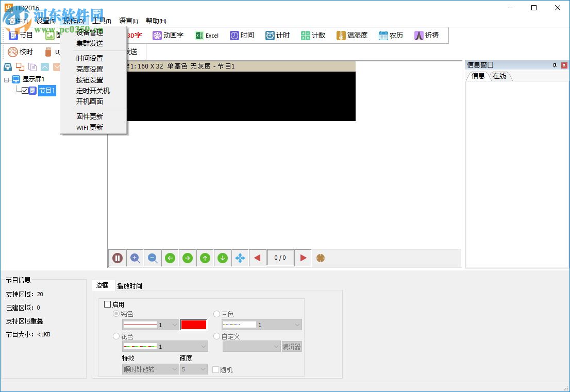
Task: Choose 固件更新 from the open menu
Action: coord(90,116)
